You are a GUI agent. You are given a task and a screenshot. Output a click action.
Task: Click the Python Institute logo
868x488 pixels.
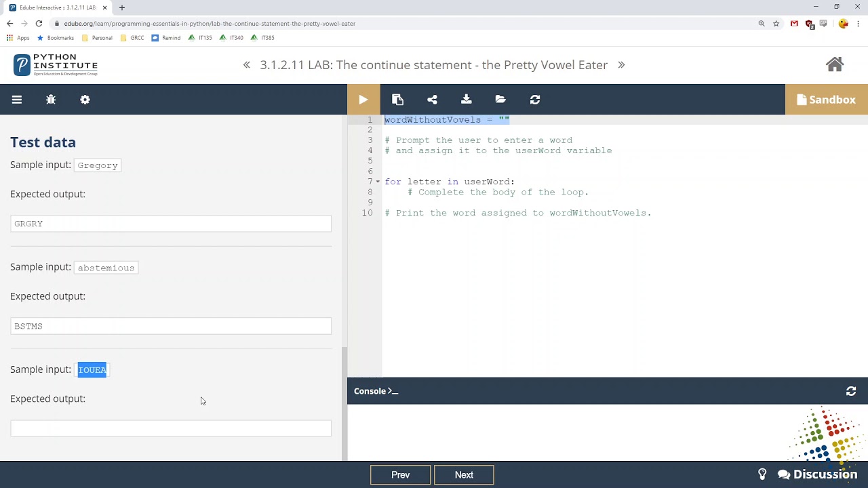pyautogui.click(x=56, y=65)
